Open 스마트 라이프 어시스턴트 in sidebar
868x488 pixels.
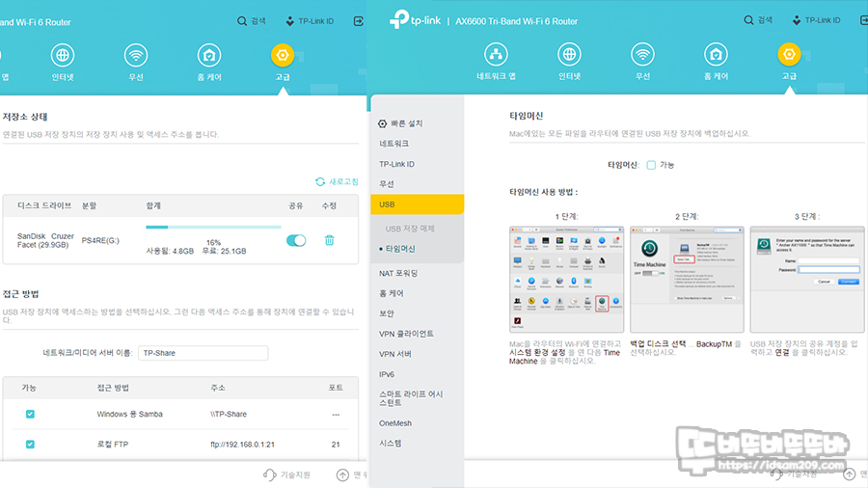(411, 398)
